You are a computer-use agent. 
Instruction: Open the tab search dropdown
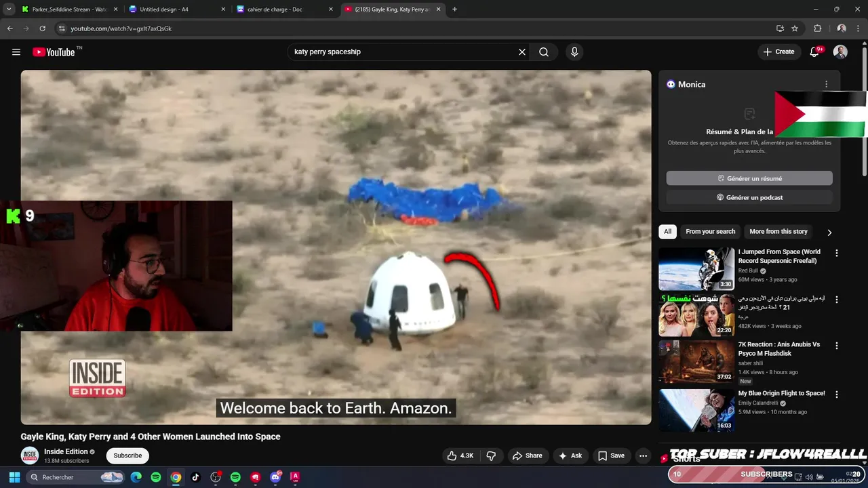click(x=9, y=9)
